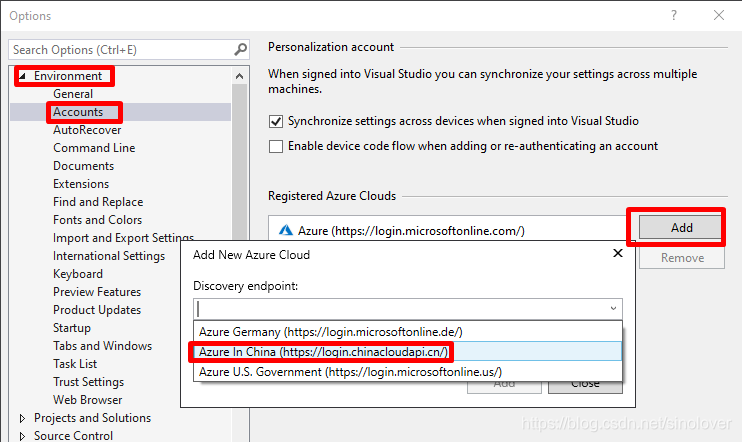
Task: Open Web Browser settings
Action: pos(88,399)
